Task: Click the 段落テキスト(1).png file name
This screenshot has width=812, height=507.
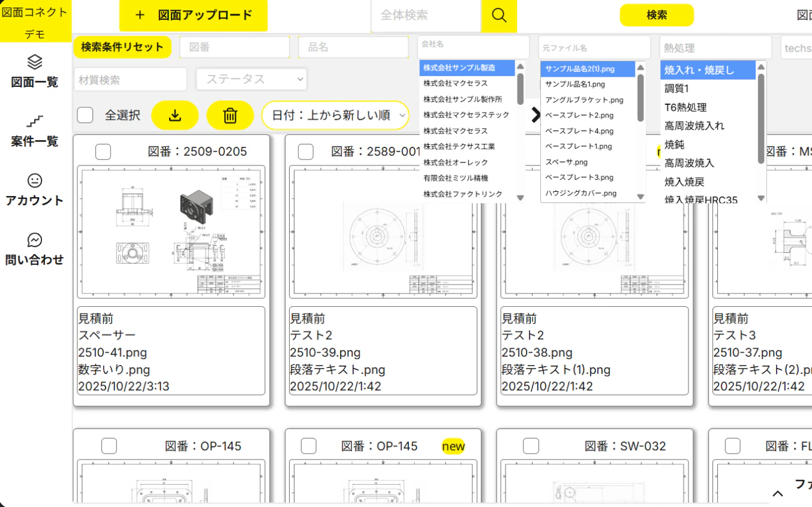Action: point(556,369)
